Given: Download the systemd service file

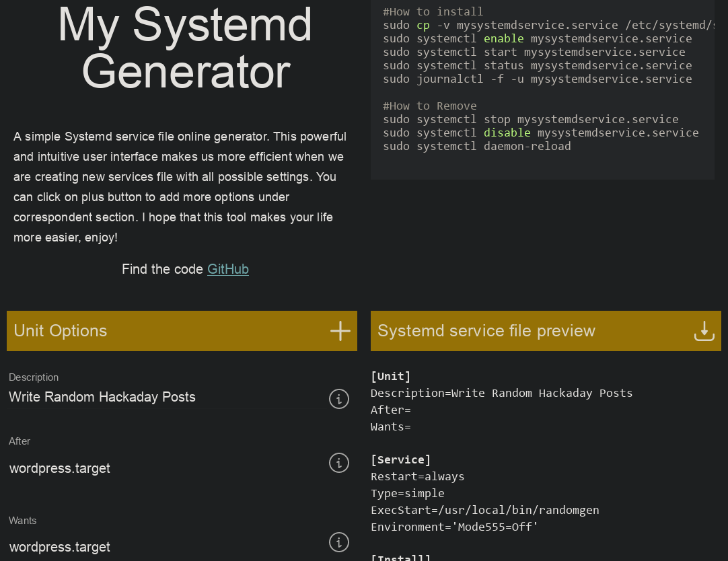Looking at the screenshot, I should point(704,331).
